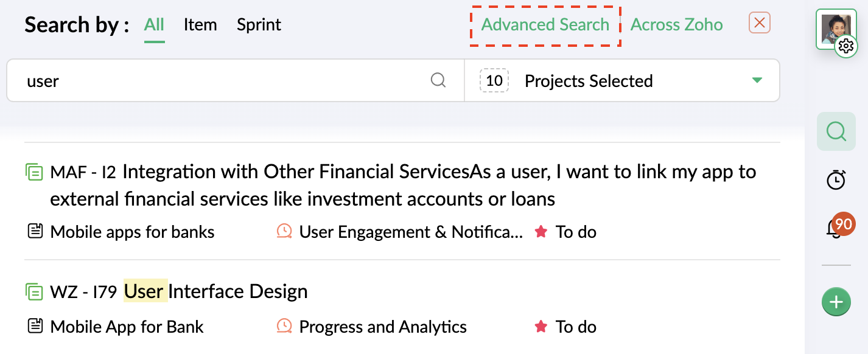Switch to the Sprint search tab
Viewport: 868px width, 354px height.
point(259,25)
